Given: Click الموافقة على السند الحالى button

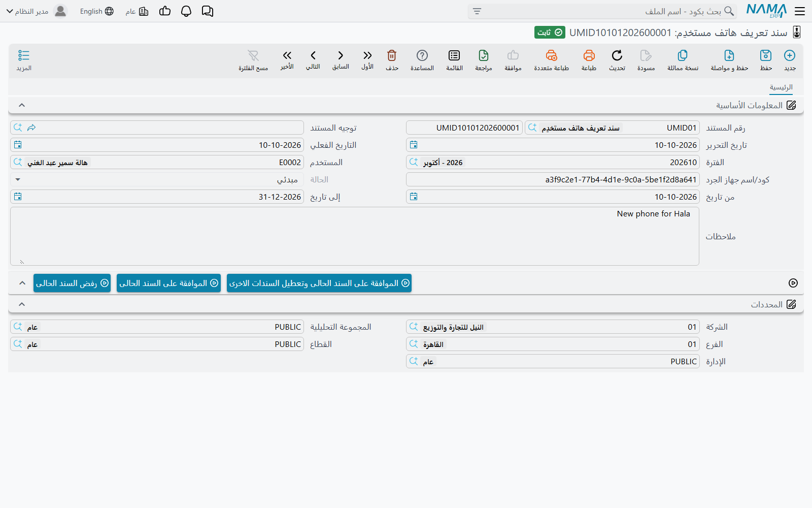Looking at the screenshot, I should tap(168, 283).
